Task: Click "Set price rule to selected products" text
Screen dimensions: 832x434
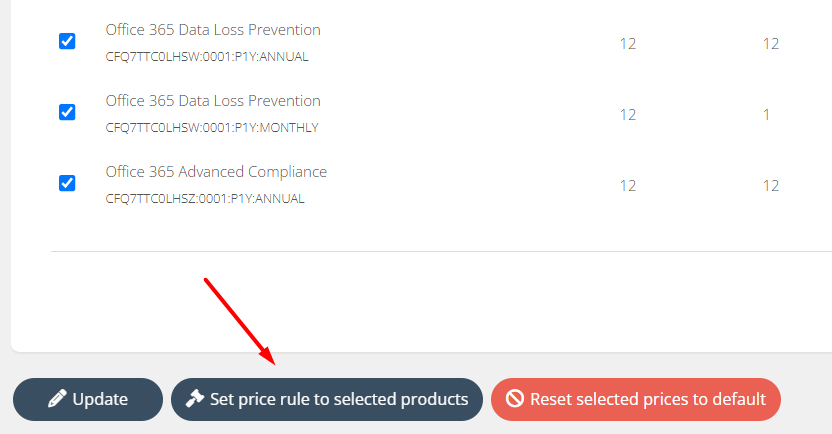Action: coord(338,399)
